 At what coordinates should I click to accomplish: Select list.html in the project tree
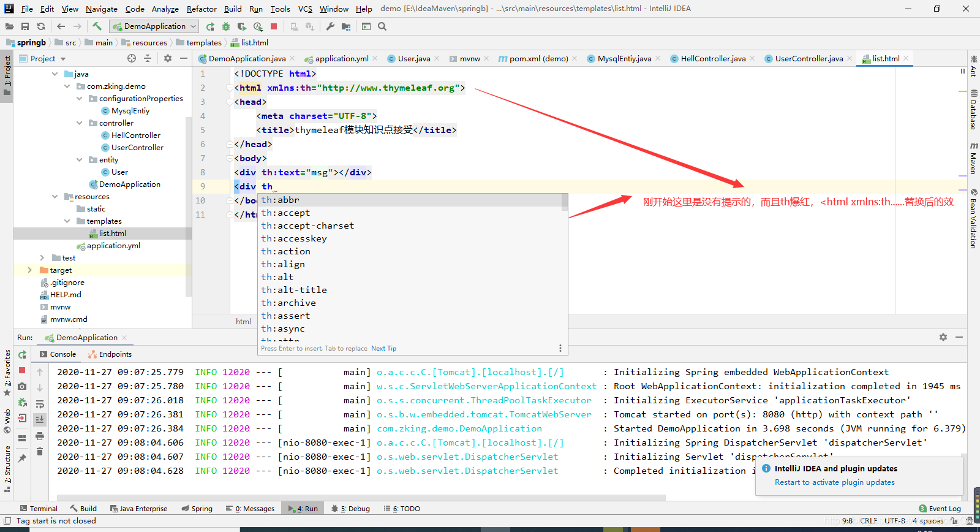pyautogui.click(x=112, y=233)
